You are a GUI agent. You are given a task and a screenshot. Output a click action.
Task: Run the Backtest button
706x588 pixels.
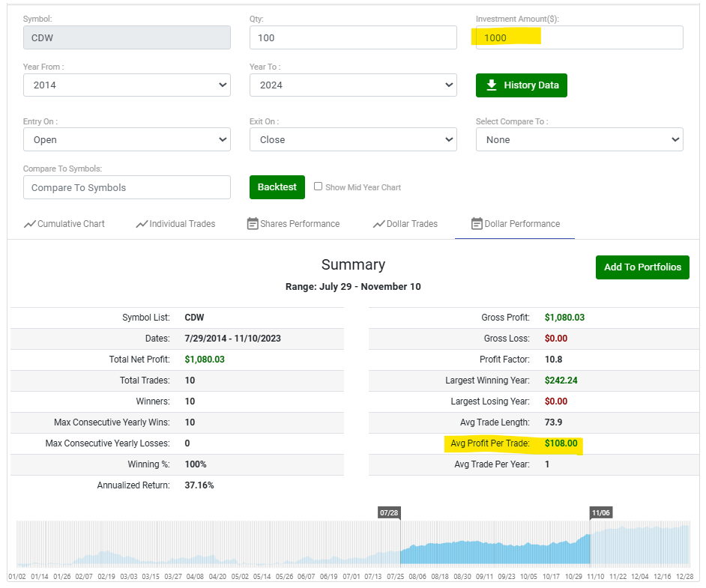pyautogui.click(x=277, y=187)
